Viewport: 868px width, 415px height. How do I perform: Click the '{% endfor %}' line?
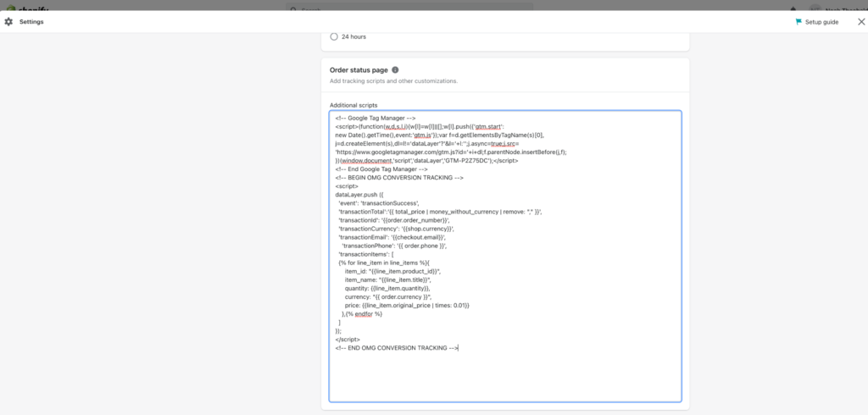362,313
